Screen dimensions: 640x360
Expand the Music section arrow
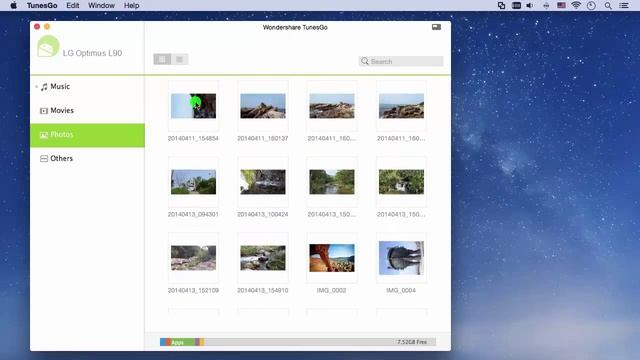point(36,87)
